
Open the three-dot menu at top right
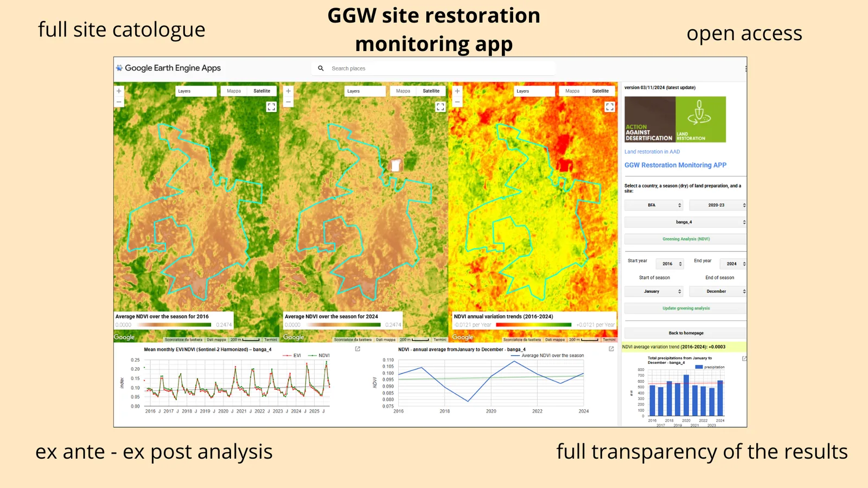pyautogui.click(x=745, y=68)
